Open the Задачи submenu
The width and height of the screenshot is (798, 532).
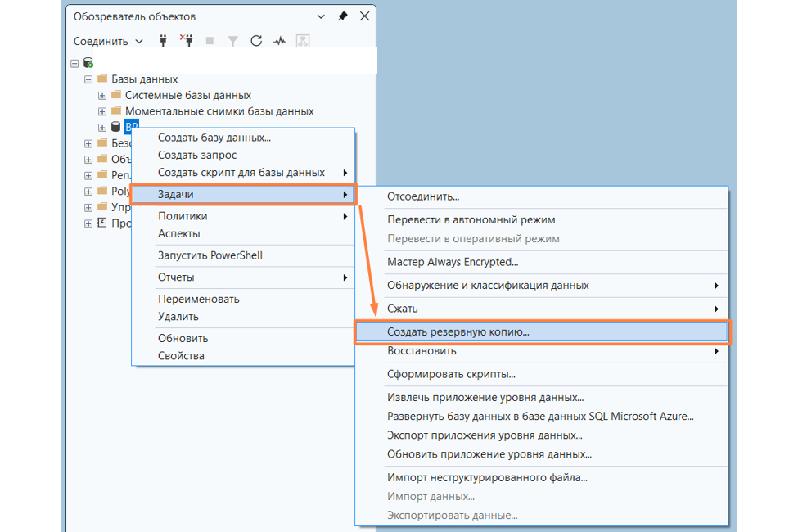[243, 195]
